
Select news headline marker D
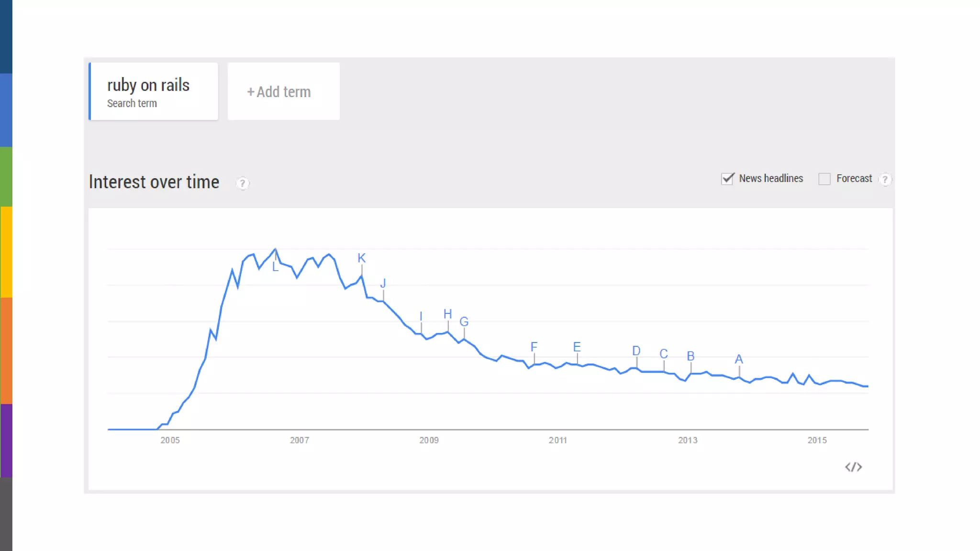pyautogui.click(x=636, y=351)
